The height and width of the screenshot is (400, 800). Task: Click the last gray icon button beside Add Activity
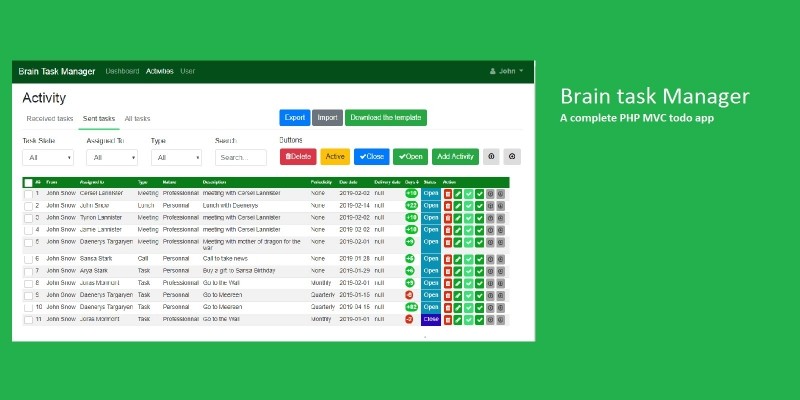point(512,156)
